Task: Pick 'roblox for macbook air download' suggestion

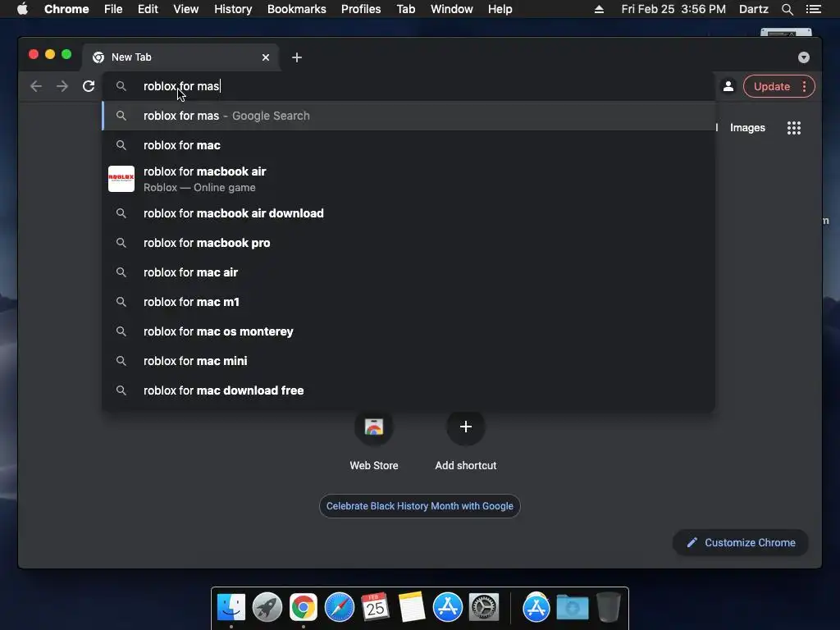Action: click(x=409, y=213)
